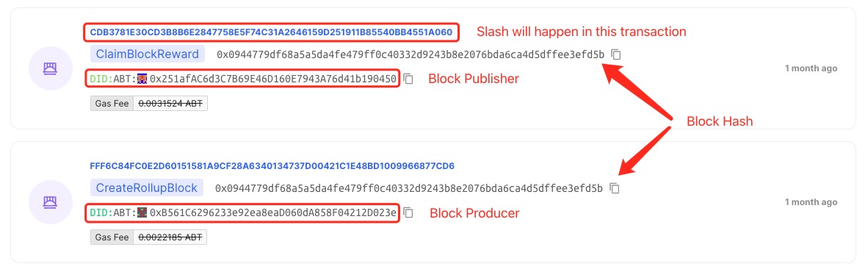Click the ClaimBlockReward transaction type icon
868x272 pixels.
(x=51, y=68)
